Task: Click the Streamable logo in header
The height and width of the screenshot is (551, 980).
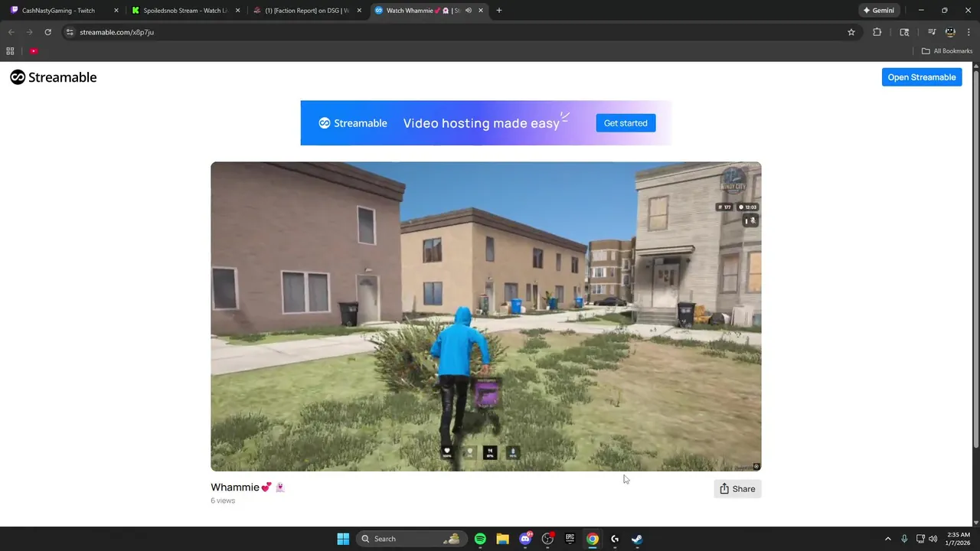Action: tap(54, 77)
